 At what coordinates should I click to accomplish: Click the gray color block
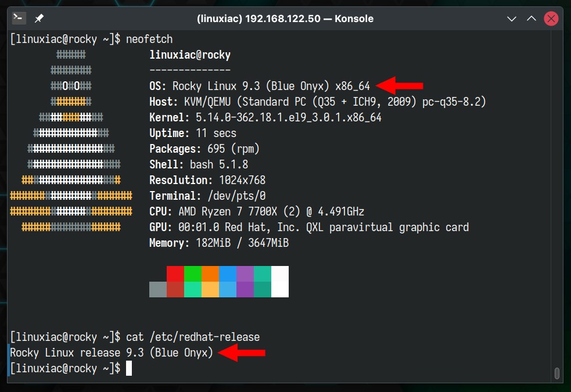[x=158, y=289]
